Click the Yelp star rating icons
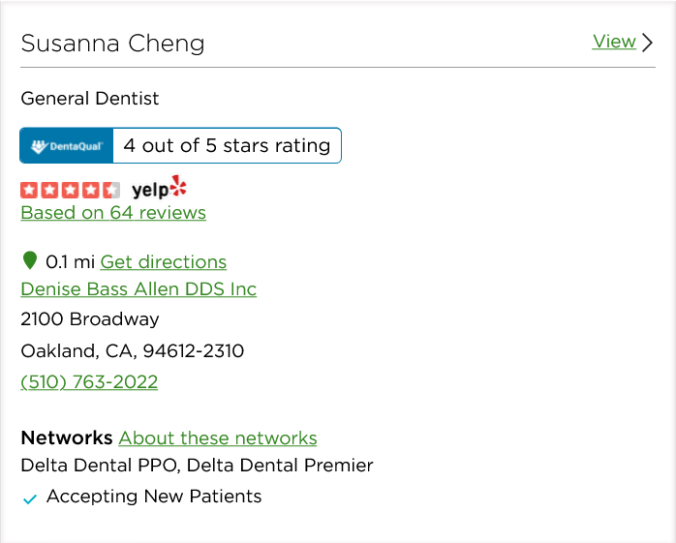676x543 pixels. pyautogui.click(x=70, y=189)
